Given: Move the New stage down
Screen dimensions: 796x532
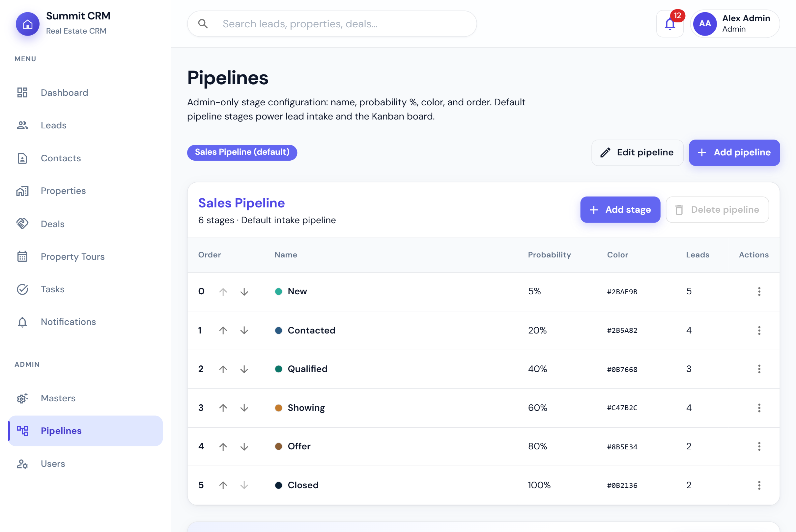Looking at the screenshot, I should click(244, 292).
